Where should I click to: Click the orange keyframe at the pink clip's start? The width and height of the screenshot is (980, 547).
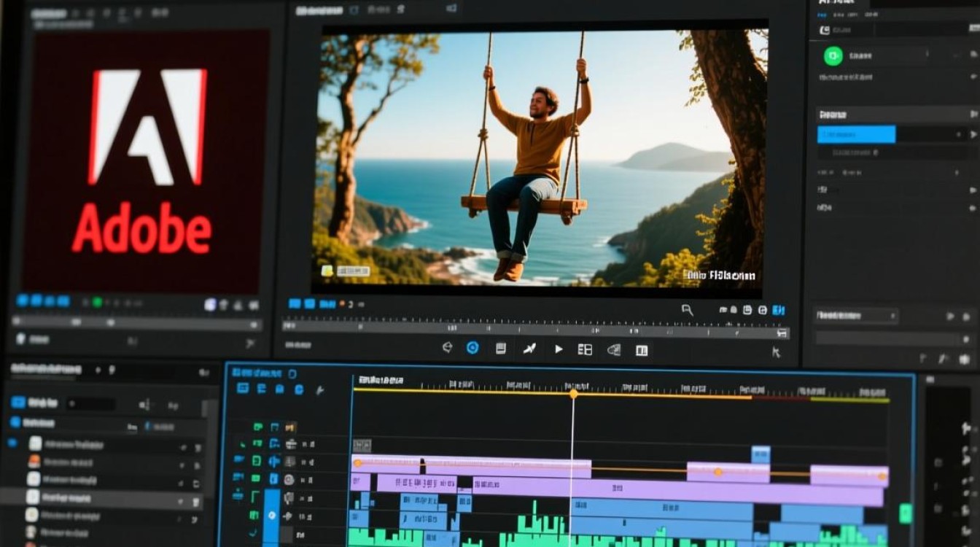point(358,462)
